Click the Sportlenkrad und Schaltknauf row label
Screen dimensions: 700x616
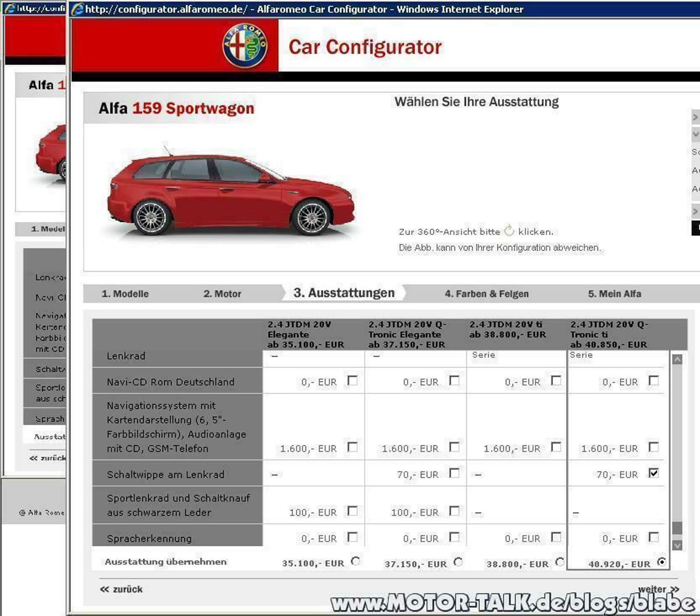(x=178, y=505)
